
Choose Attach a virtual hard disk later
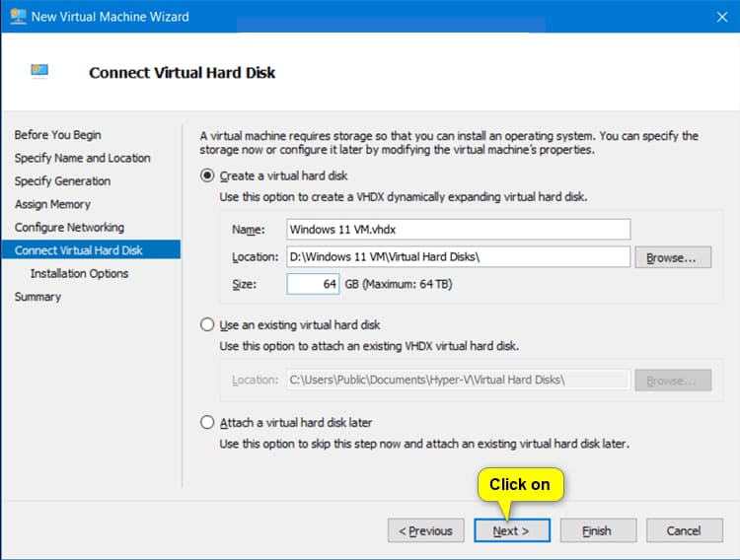(x=207, y=422)
